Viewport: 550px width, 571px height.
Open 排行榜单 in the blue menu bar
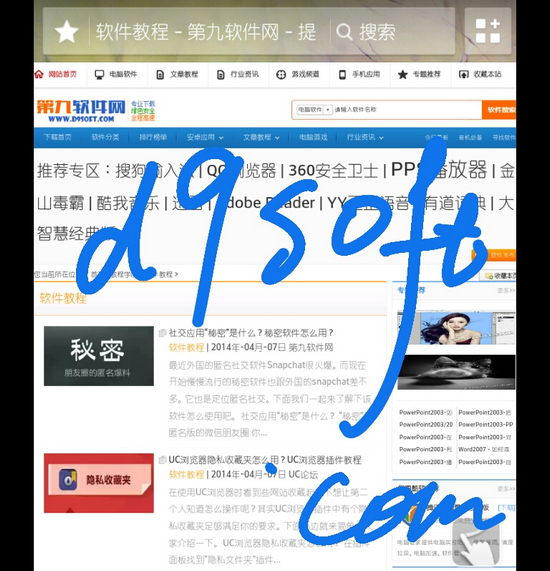(153, 137)
